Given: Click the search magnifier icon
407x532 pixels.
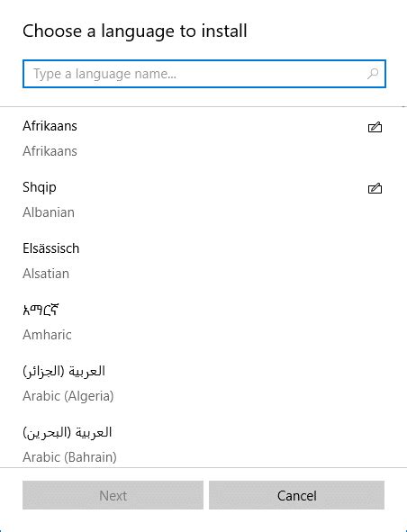Looking at the screenshot, I should click(x=373, y=74).
